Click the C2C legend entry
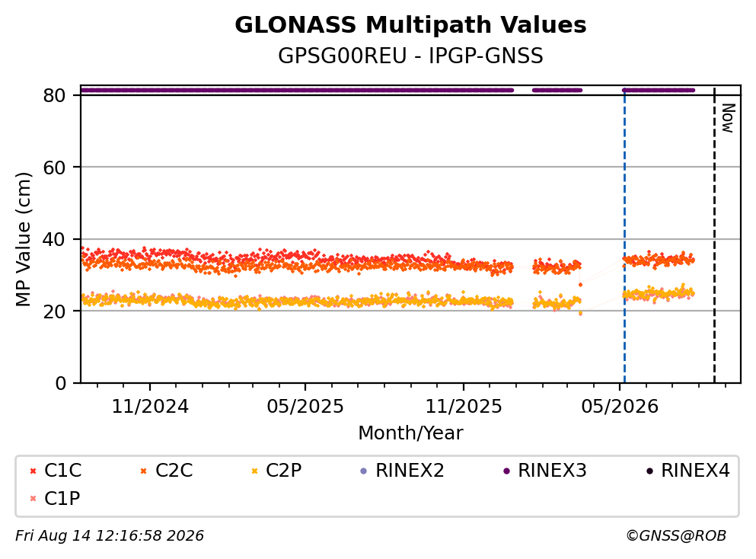756x559 pixels. click(166, 470)
